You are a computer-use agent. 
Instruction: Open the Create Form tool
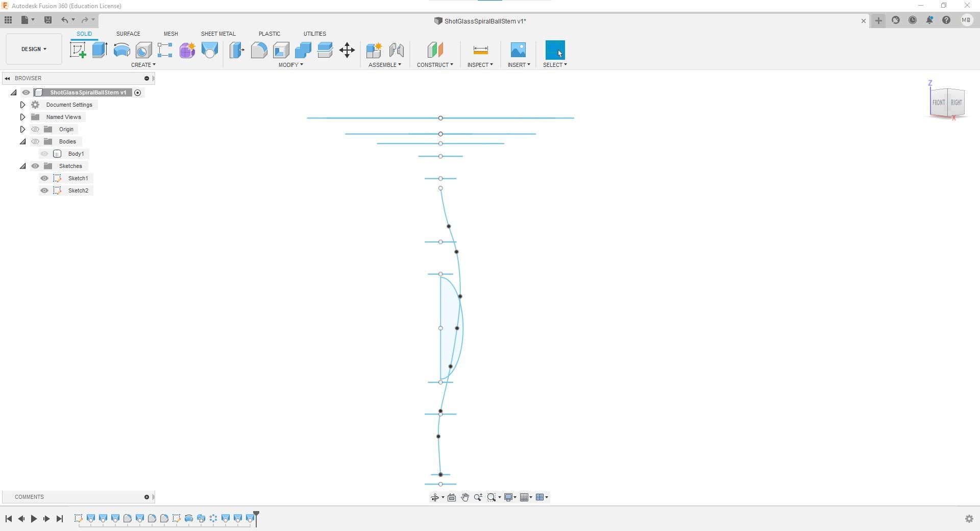pos(187,50)
